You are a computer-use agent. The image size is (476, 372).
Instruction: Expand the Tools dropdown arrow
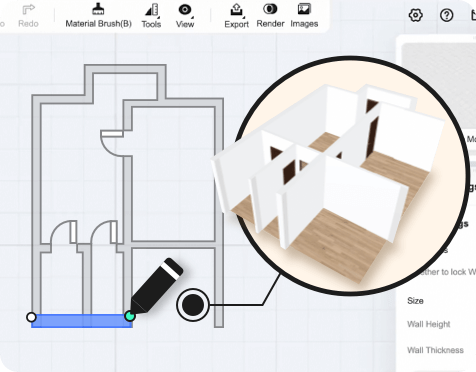(x=158, y=17)
